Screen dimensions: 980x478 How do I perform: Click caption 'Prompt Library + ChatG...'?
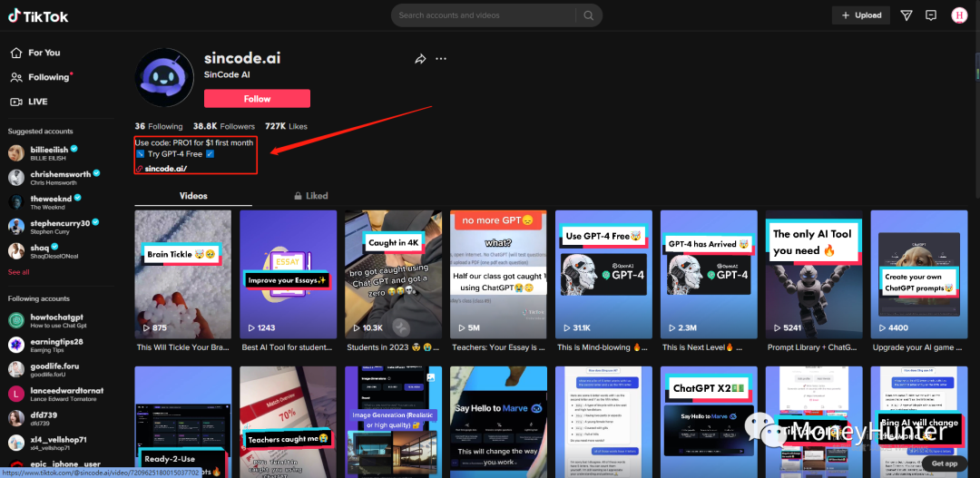813,346
